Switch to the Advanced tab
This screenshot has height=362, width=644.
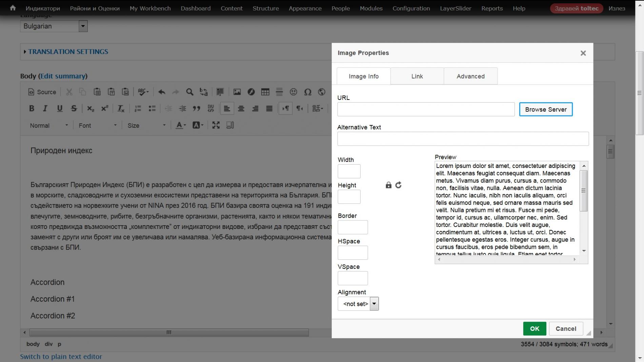click(x=470, y=76)
